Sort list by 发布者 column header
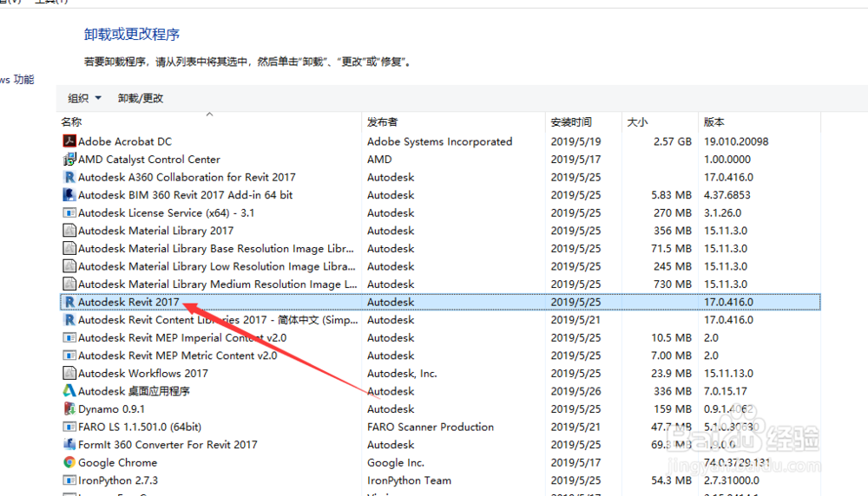 click(383, 121)
